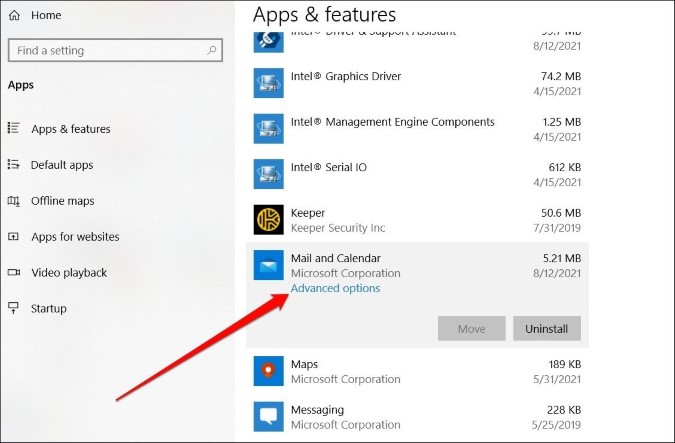Click the 5/31/2021 install date
Viewport: 675px width, 443px height.
pyautogui.click(x=557, y=379)
